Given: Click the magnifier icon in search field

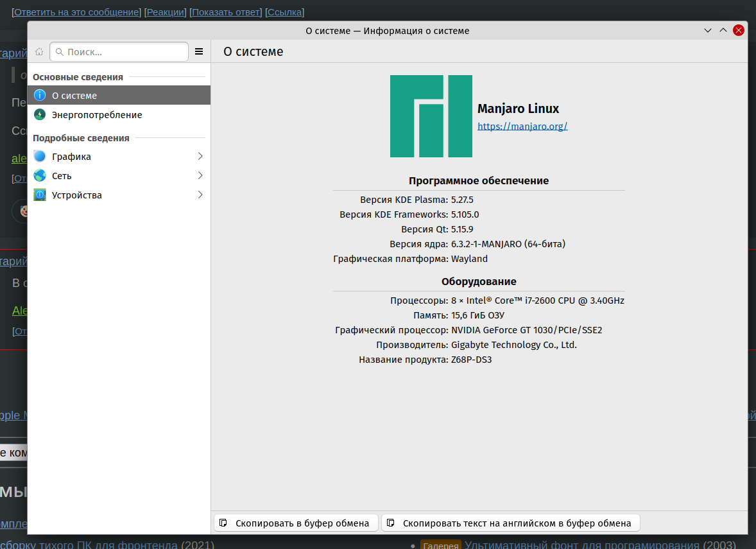Looking at the screenshot, I should (x=59, y=51).
